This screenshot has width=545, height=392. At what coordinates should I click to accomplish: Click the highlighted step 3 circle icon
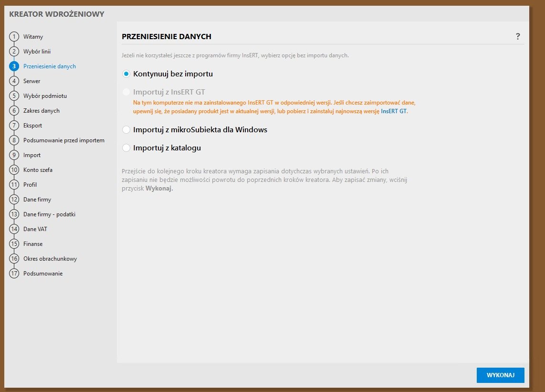14,66
